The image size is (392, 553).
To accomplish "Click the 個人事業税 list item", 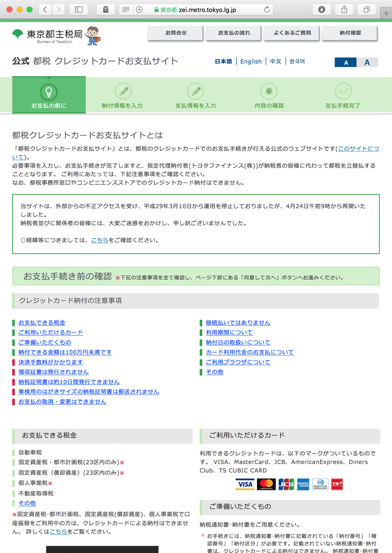I will [35, 483].
